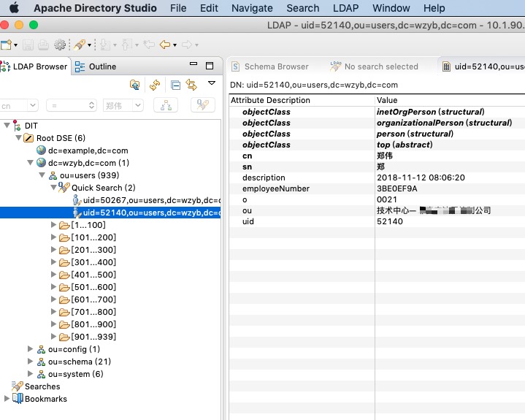The width and height of the screenshot is (525, 420).
Task: Open the equals operator combo box
Action: 72,105
